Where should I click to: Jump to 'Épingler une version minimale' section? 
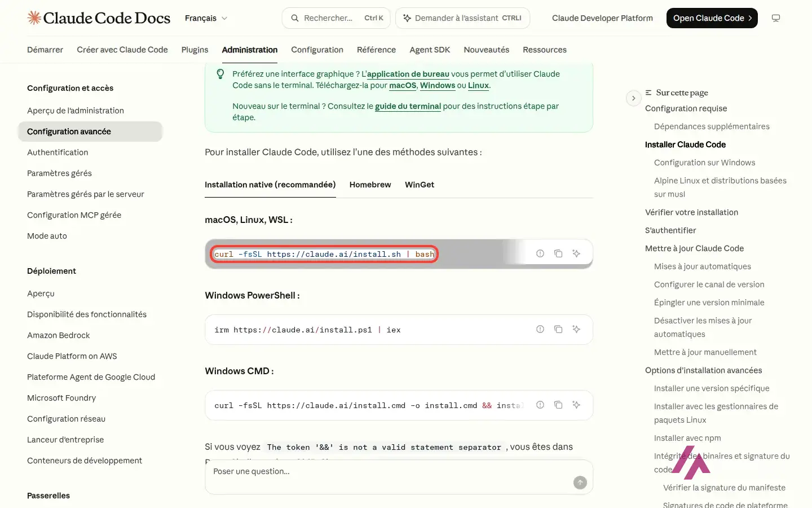tap(709, 303)
